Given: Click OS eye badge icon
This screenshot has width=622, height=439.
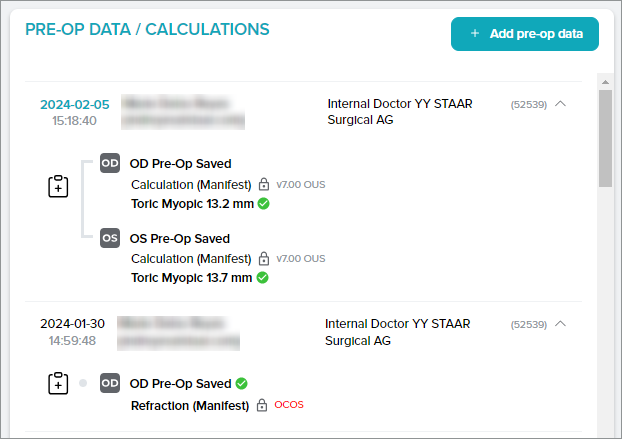Looking at the screenshot, I should pyautogui.click(x=111, y=238).
